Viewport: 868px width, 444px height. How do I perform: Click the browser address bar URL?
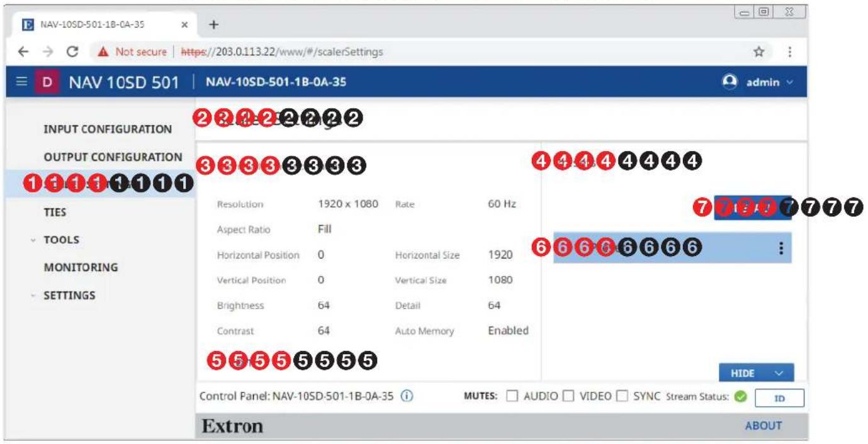coord(282,52)
